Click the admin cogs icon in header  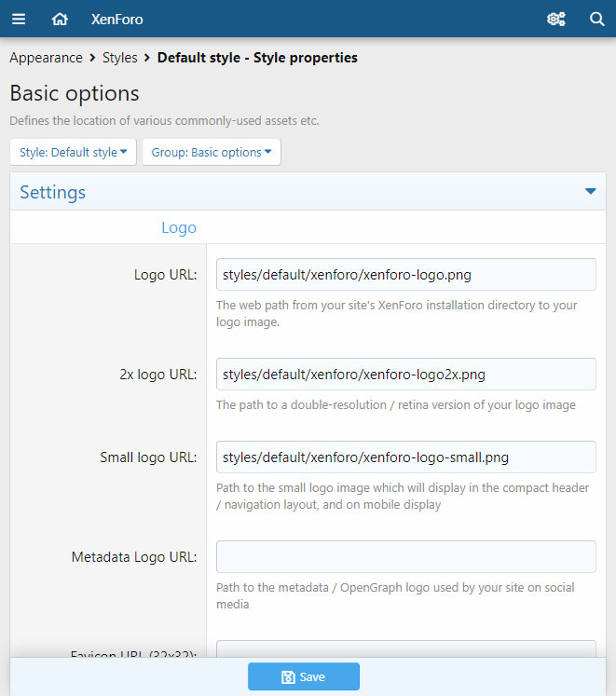556,19
